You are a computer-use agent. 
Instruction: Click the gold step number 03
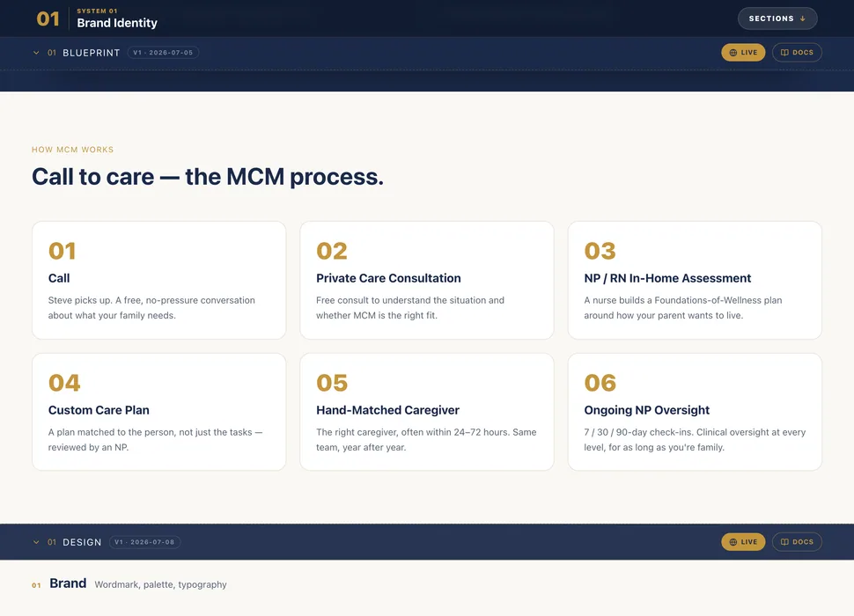tap(600, 251)
